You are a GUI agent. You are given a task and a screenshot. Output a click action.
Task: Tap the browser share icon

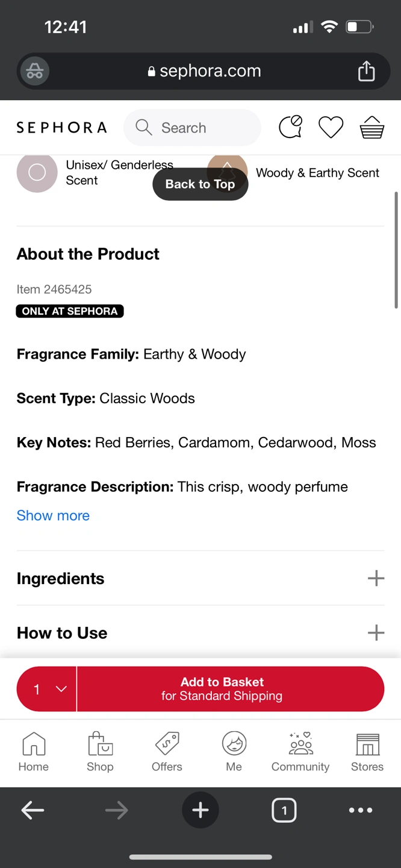click(x=366, y=71)
